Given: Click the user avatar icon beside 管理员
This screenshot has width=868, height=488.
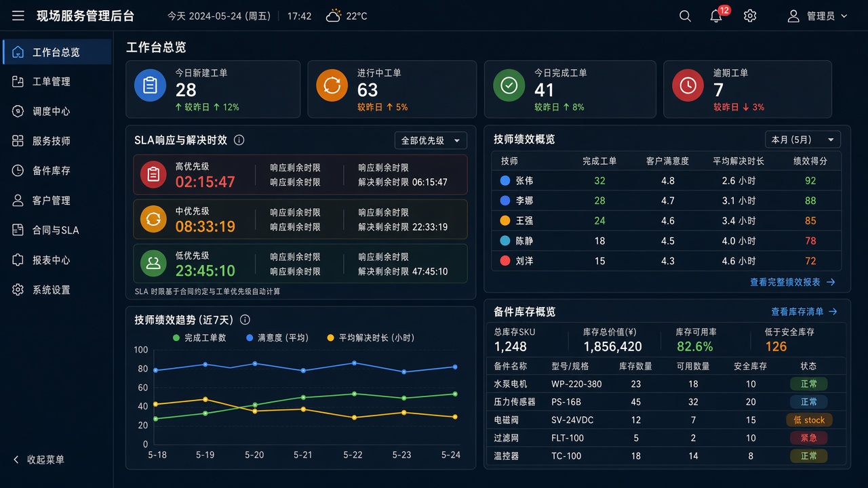Looking at the screenshot, I should pyautogui.click(x=793, y=16).
